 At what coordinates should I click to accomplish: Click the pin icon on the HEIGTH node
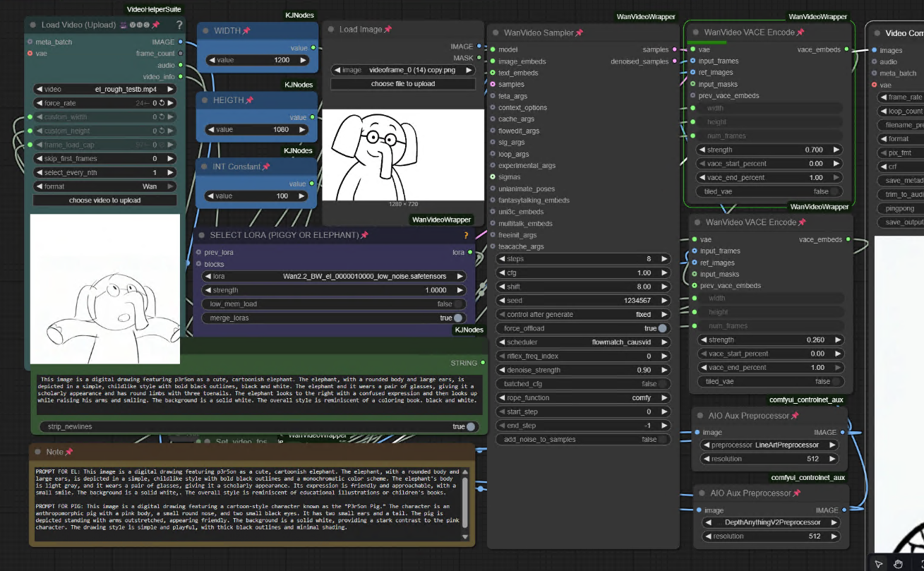click(249, 100)
